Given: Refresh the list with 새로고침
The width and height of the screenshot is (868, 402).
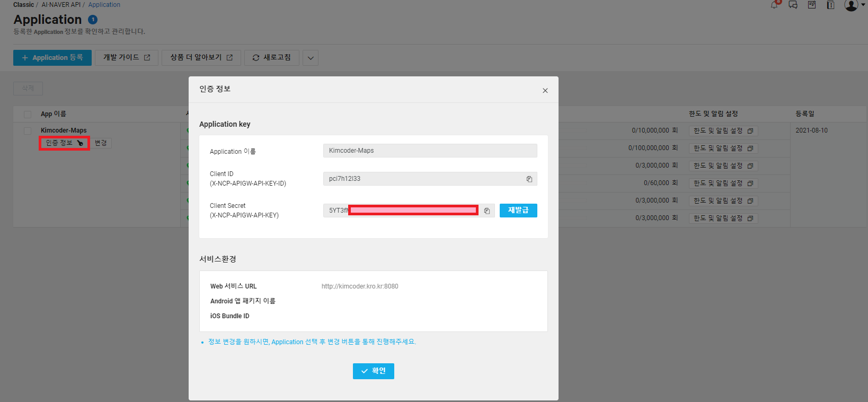Looking at the screenshot, I should (272, 58).
